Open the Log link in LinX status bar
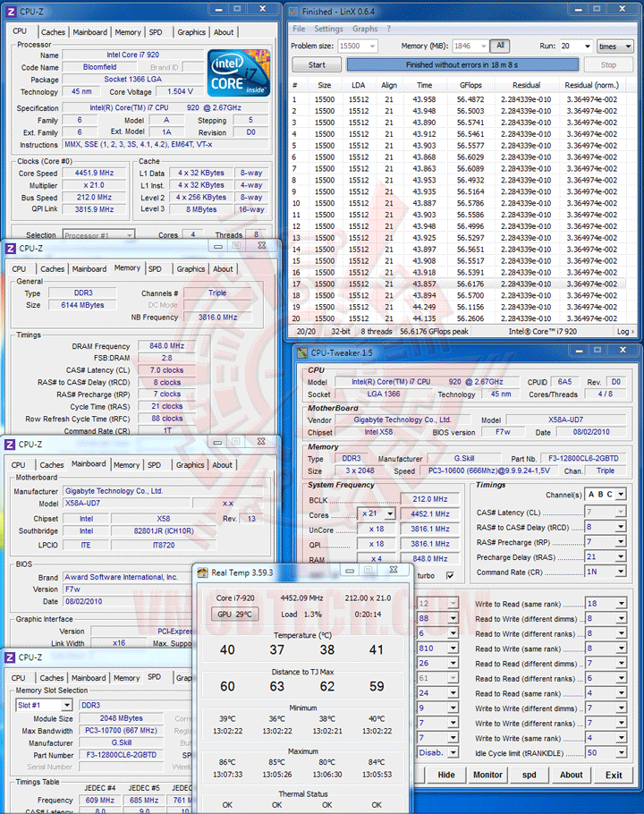The width and height of the screenshot is (644, 814). coord(625,331)
